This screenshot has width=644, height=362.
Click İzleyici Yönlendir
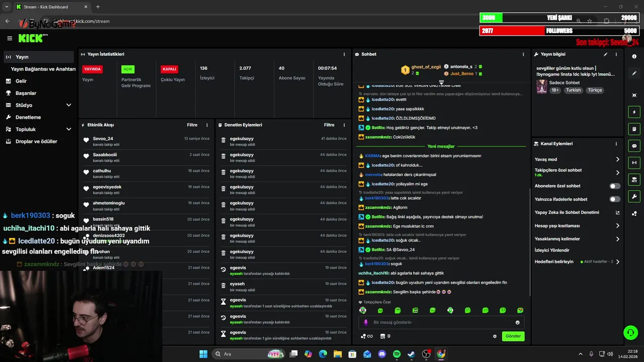[552, 250]
